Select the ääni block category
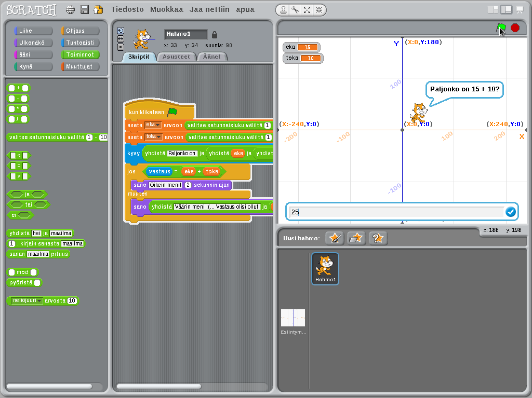 tap(33, 54)
